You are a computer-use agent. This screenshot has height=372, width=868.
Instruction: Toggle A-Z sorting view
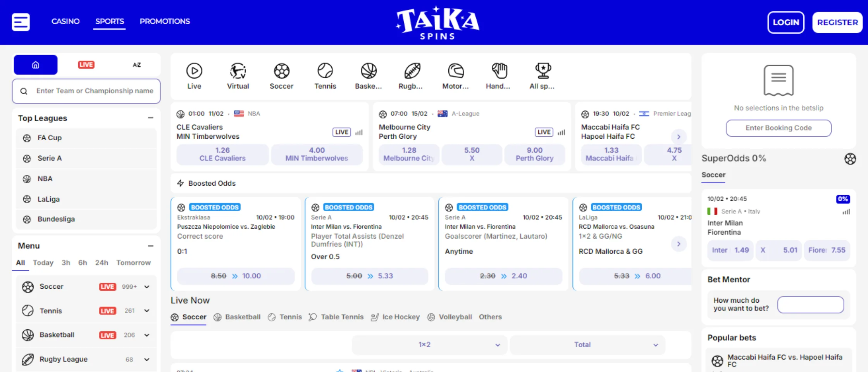tap(137, 65)
